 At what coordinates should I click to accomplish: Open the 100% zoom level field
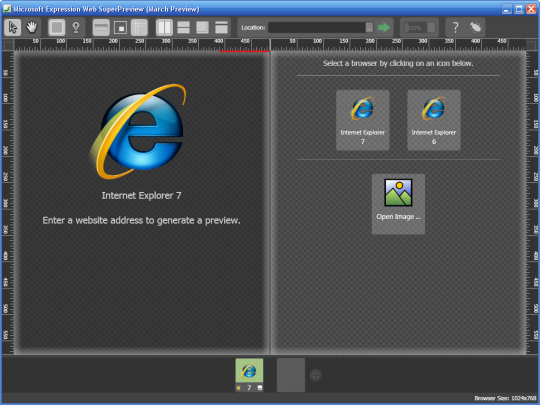tap(415, 28)
